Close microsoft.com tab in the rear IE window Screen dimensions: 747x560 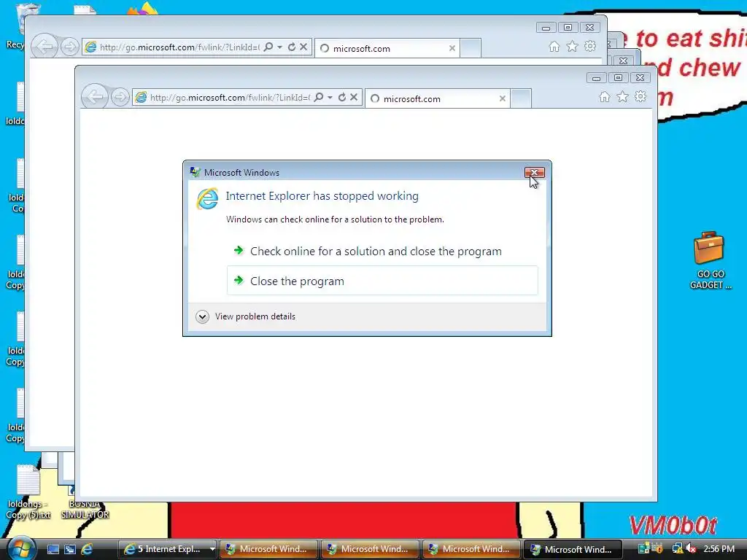(x=452, y=48)
